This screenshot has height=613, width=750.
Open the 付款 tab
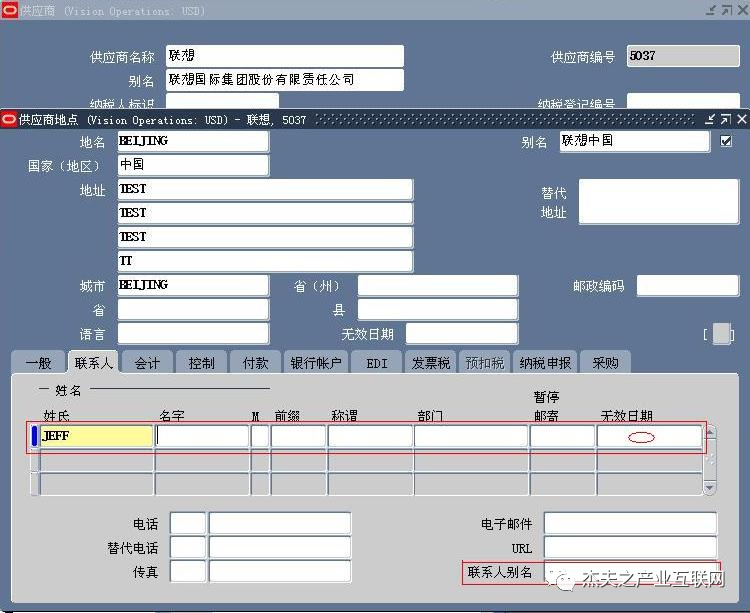tap(255, 363)
